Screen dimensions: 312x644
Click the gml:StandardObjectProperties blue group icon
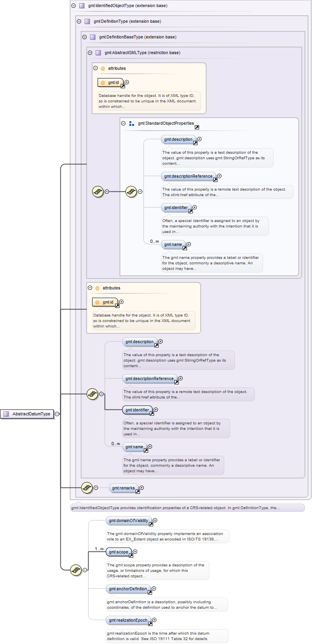coord(132,124)
